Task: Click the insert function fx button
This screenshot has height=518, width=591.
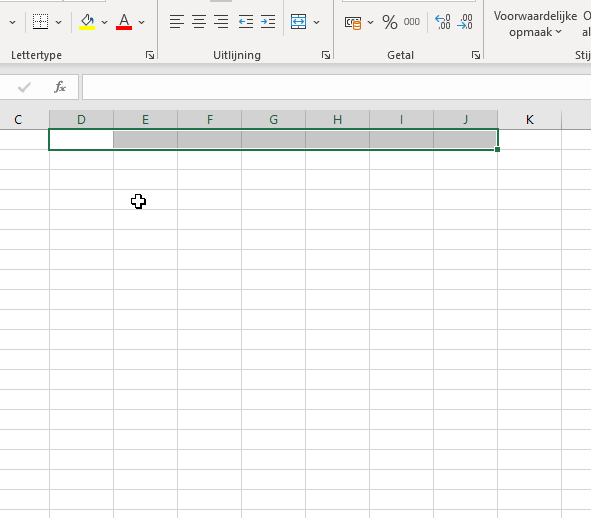Action: pos(60,87)
